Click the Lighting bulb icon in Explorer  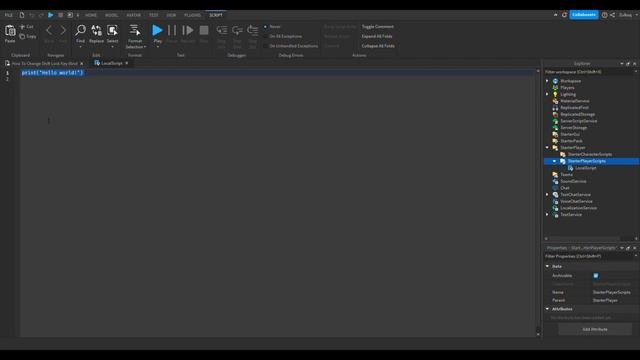point(555,94)
